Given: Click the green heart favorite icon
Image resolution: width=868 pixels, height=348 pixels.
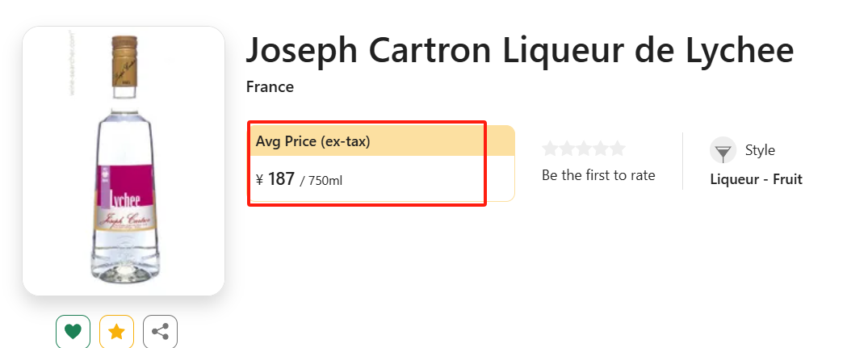Looking at the screenshot, I should tap(73, 331).
